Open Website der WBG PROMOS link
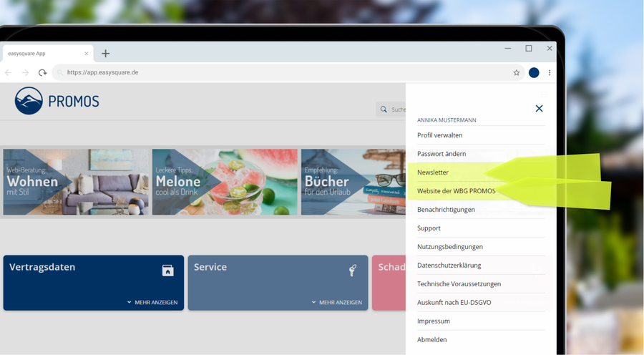This screenshot has width=644, height=355. (x=456, y=191)
